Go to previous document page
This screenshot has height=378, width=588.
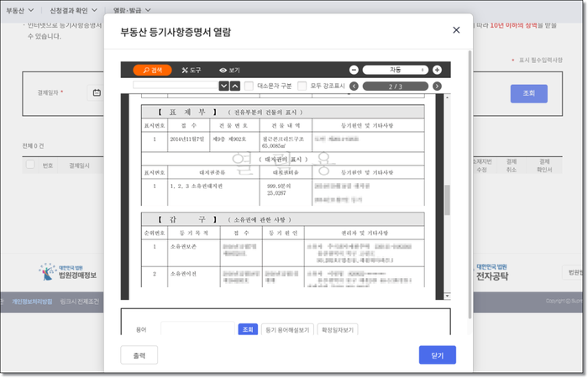point(354,87)
